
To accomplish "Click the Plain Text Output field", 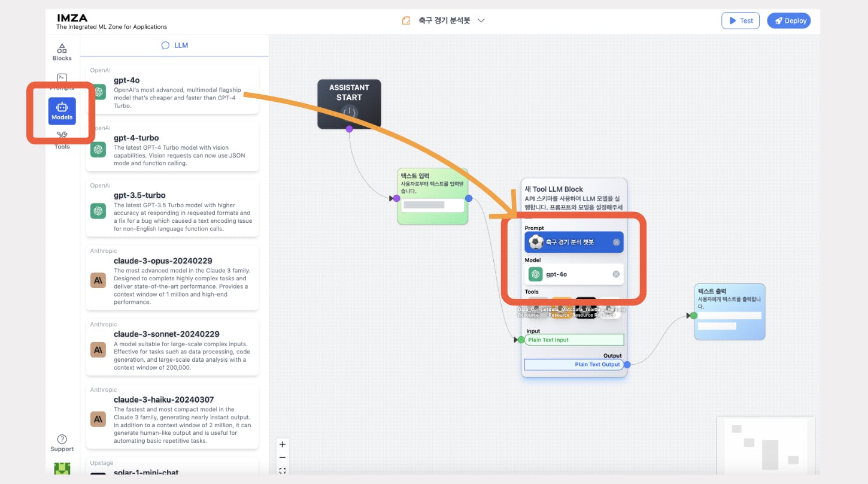I will click(574, 364).
